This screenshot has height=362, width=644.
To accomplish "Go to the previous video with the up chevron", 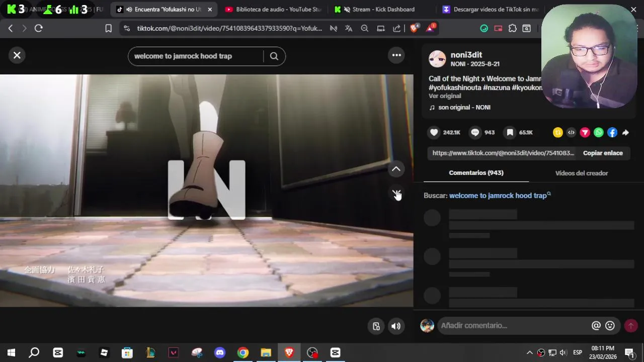I will coord(396,169).
